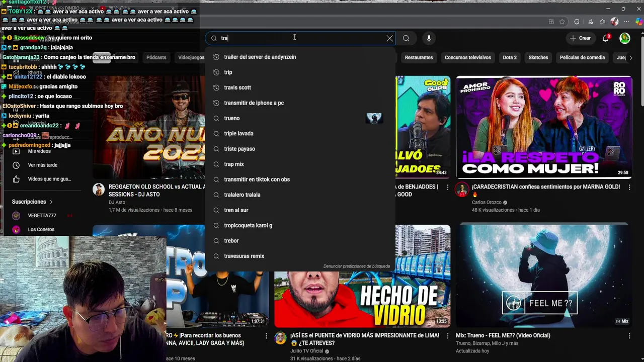Choose the triste payaso suggestion
644x362 pixels.
pyautogui.click(x=300, y=149)
